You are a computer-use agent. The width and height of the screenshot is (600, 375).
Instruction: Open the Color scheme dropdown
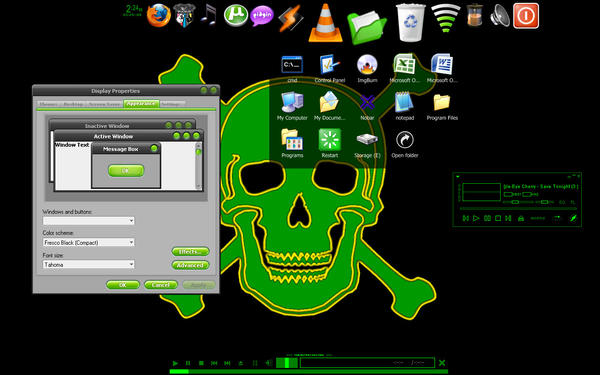point(88,243)
